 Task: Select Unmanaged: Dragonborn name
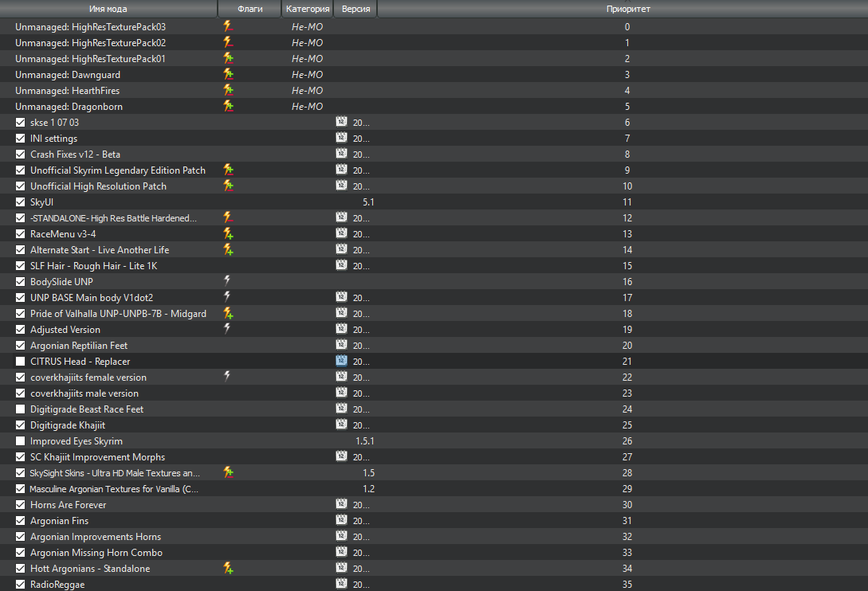69,106
